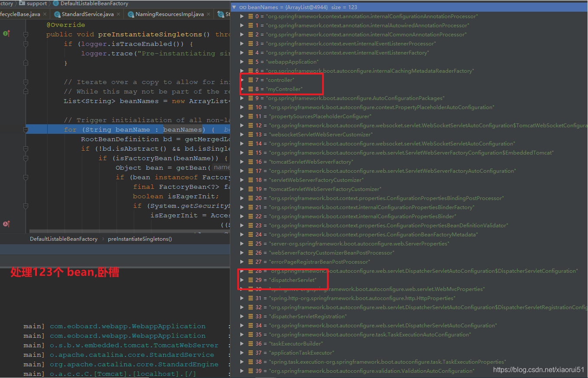Click the override gutter icon beside preInstantiateSingletons
Screen dimensions: 588x378
pos(6,34)
